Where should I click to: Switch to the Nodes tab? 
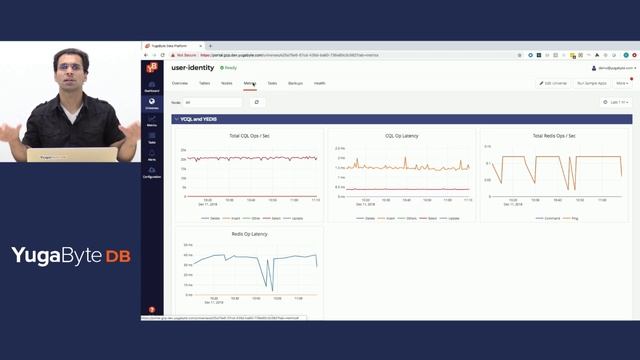click(227, 83)
